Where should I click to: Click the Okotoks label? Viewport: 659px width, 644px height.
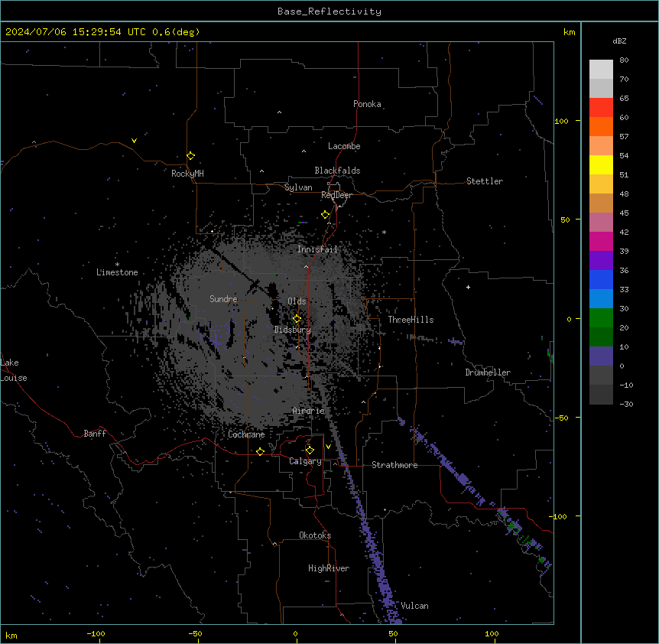[315, 535]
